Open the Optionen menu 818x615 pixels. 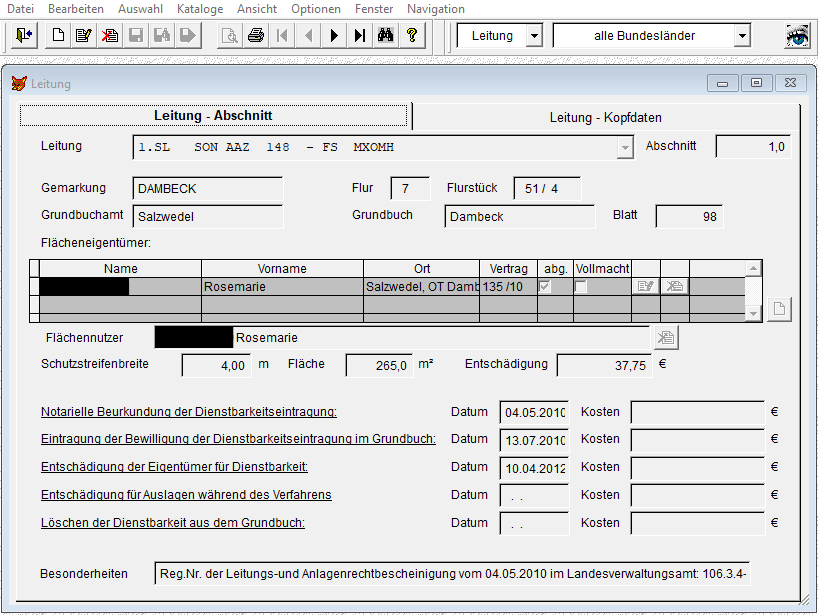point(316,9)
